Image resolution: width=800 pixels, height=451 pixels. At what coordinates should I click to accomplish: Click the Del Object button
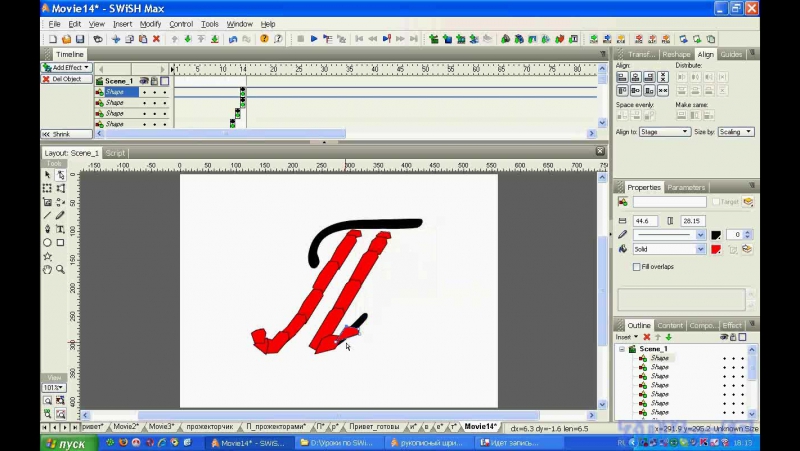66,79
